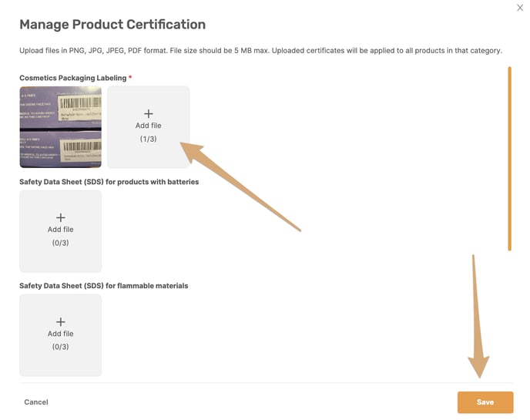Click the orange vertical scrollbar
Viewport: 530px width, 420px height.
509,159
